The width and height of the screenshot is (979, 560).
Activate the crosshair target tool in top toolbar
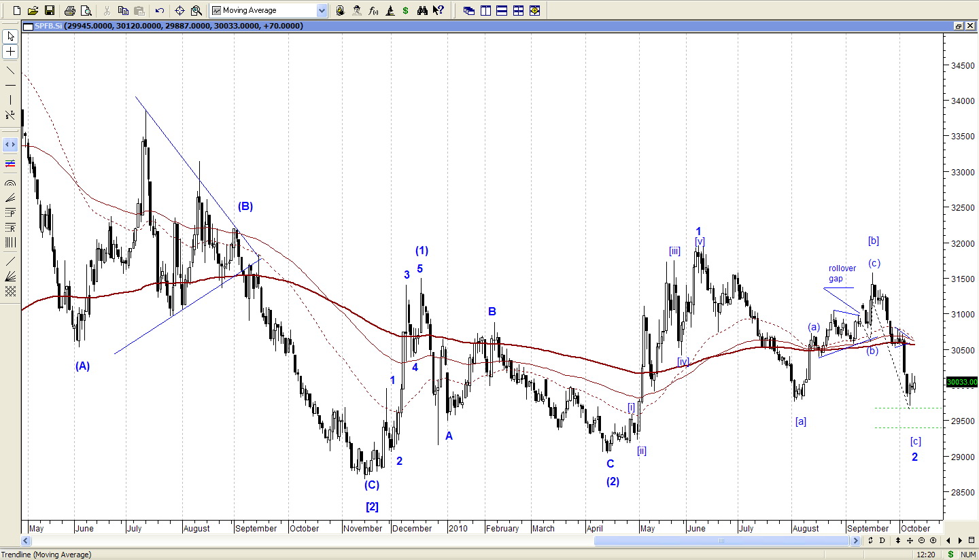click(x=180, y=10)
